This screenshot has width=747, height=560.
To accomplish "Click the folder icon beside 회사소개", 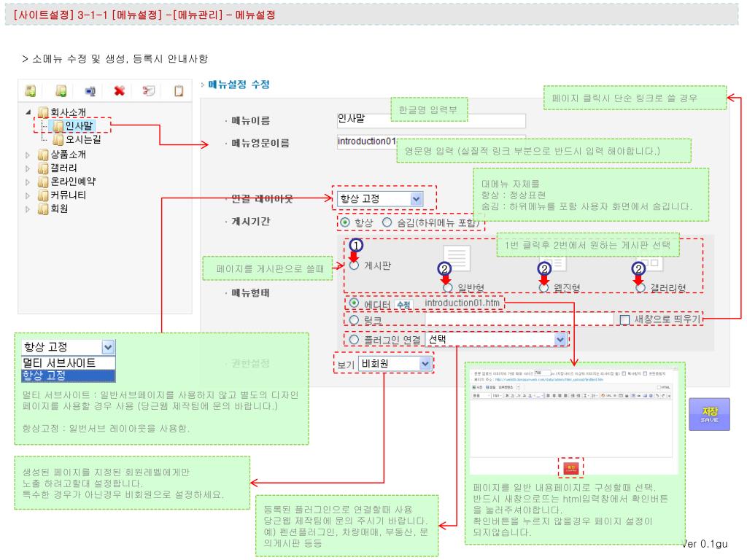I will [x=43, y=112].
